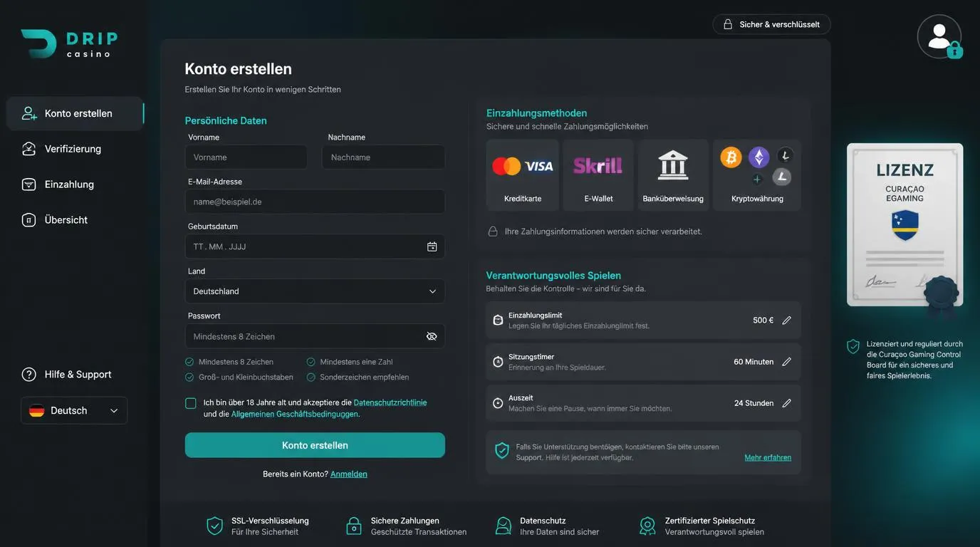The width and height of the screenshot is (980, 547).
Task: Click the Sichere Zahlungen lock icon
Action: pos(354,526)
